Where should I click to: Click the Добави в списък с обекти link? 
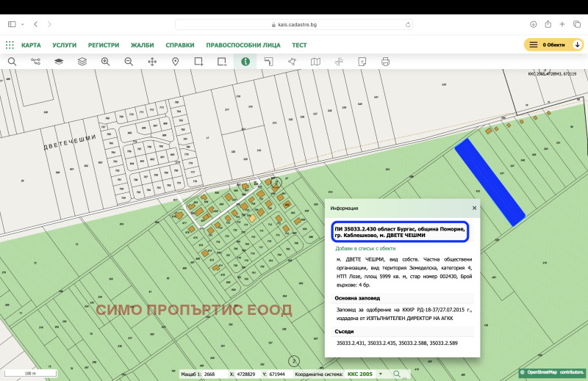tap(365, 248)
